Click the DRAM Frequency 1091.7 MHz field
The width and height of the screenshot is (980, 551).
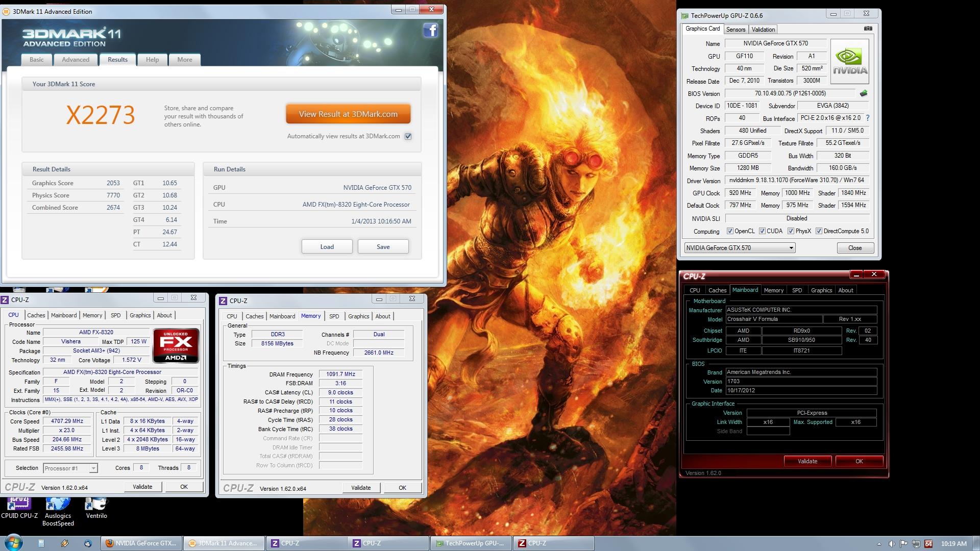pyautogui.click(x=341, y=374)
